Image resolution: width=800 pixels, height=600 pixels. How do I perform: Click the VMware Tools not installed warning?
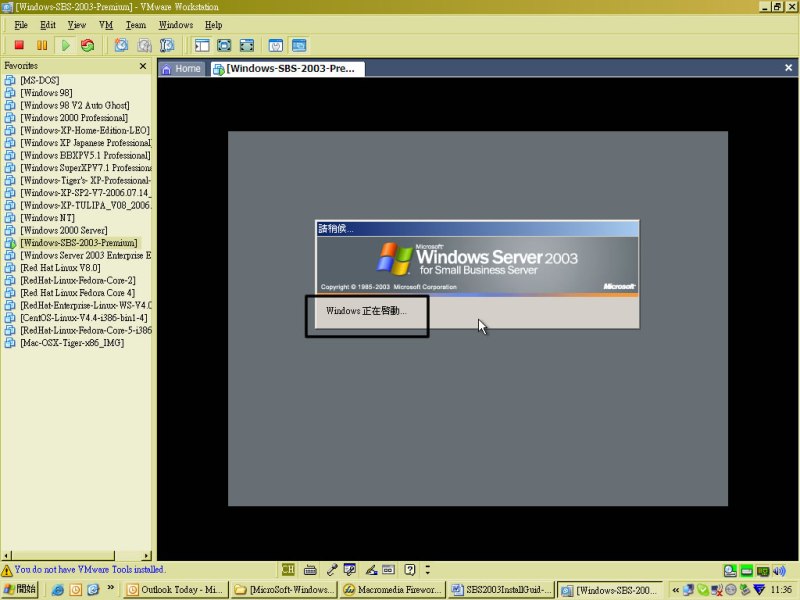pos(83,569)
